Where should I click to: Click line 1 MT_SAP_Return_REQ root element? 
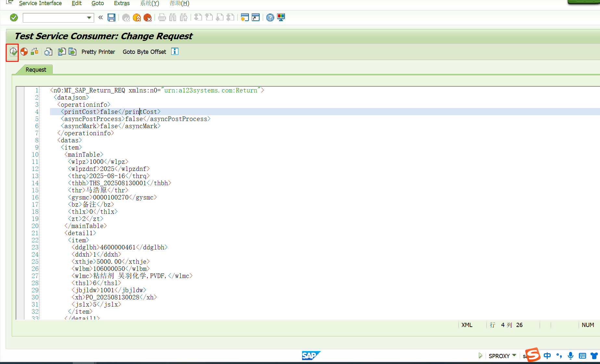point(157,91)
